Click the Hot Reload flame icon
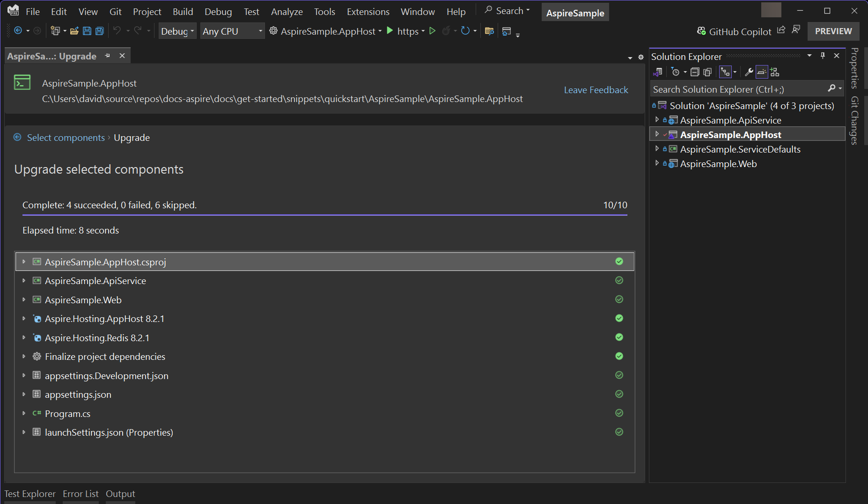 446,31
